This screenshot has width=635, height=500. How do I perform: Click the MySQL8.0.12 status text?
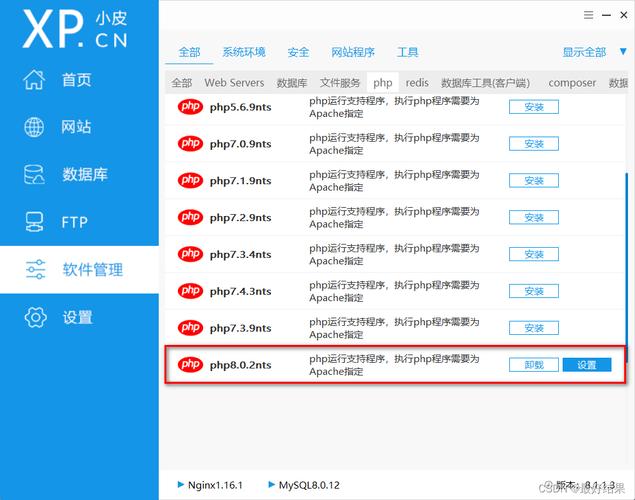309,485
